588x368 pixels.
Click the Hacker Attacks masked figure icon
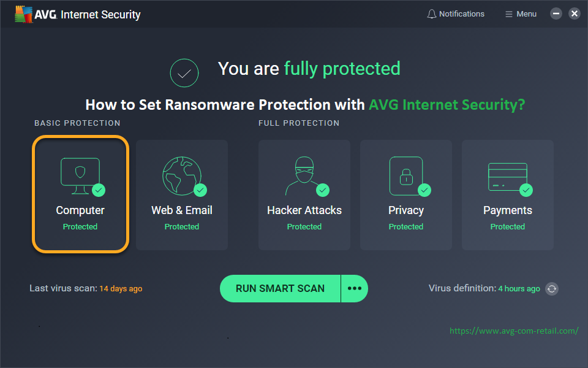(x=304, y=176)
